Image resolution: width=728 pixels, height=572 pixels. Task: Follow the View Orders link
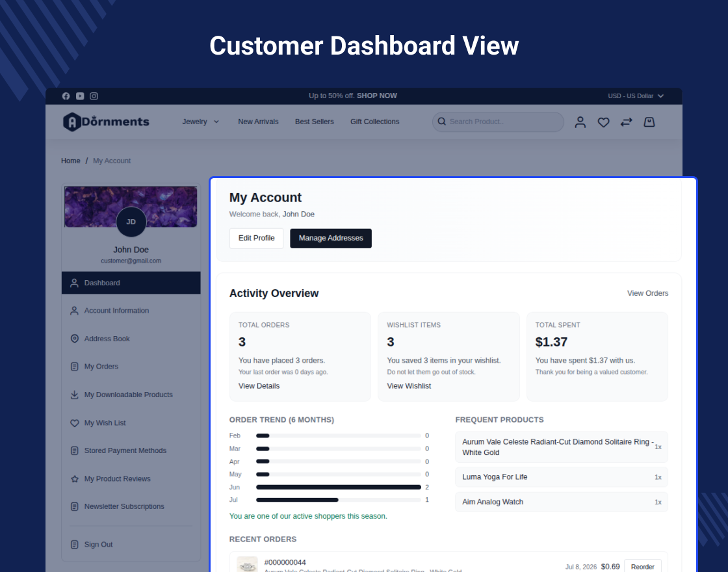[647, 293]
